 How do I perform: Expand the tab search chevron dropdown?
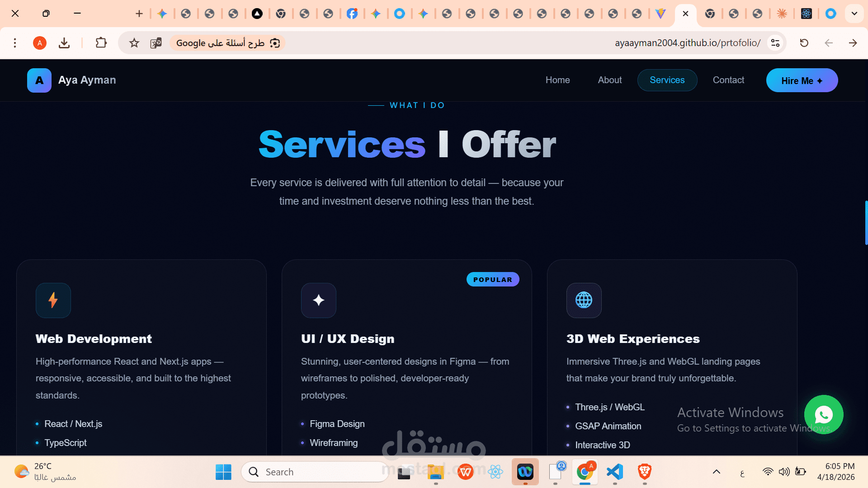coord(854,14)
